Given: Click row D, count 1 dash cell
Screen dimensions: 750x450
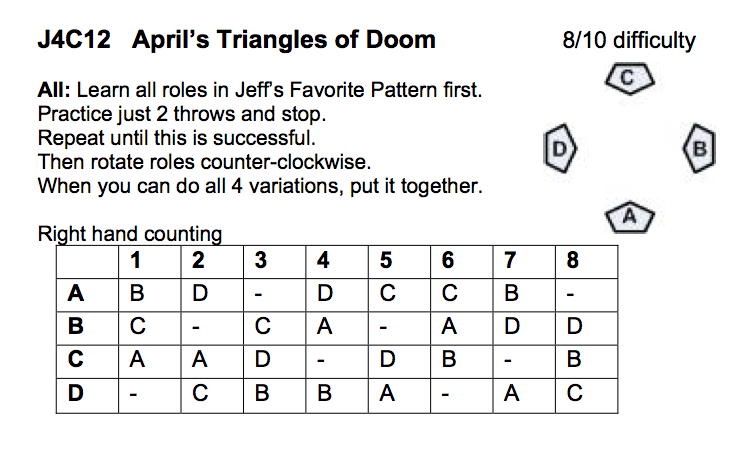Looking at the screenshot, I should click(x=150, y=396).
